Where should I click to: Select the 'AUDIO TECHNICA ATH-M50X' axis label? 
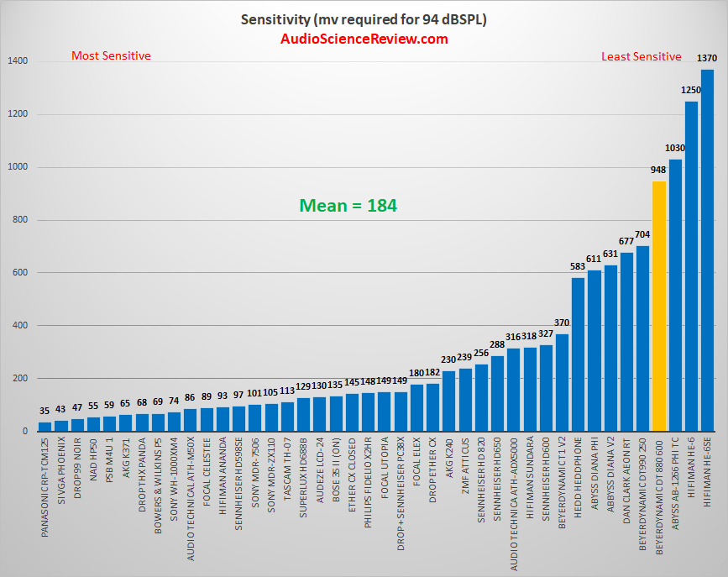(x=191, y=499)
